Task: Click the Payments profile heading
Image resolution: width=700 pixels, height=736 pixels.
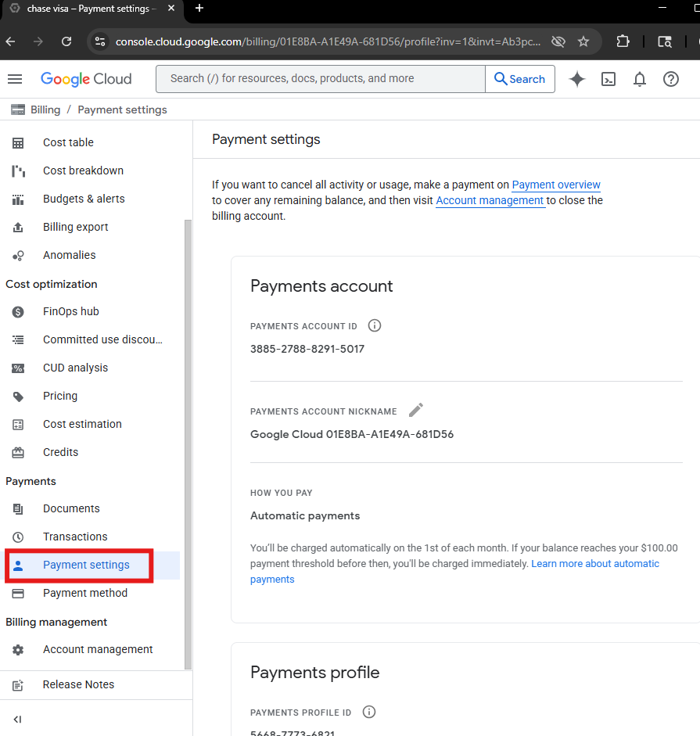Action: click(x=314, y=672)
